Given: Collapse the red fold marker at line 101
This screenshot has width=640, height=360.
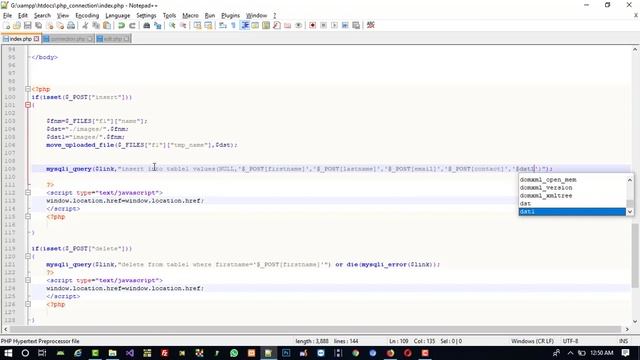Looking at the screenshot, I should pyautogui.click(x=28, y=105).
